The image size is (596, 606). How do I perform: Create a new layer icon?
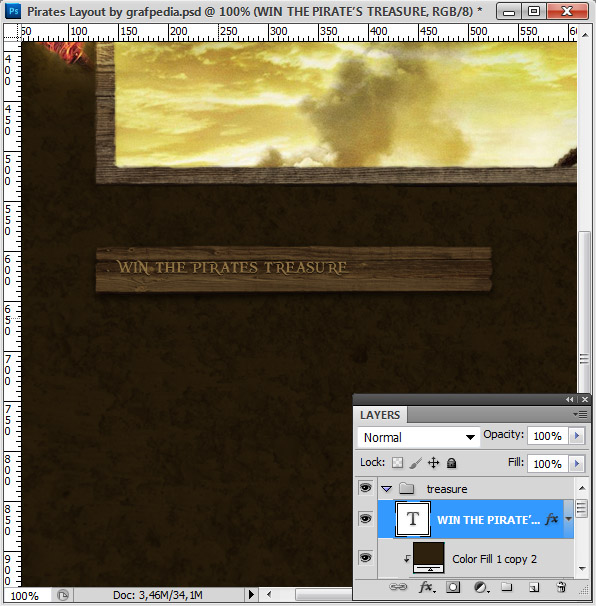534,587
